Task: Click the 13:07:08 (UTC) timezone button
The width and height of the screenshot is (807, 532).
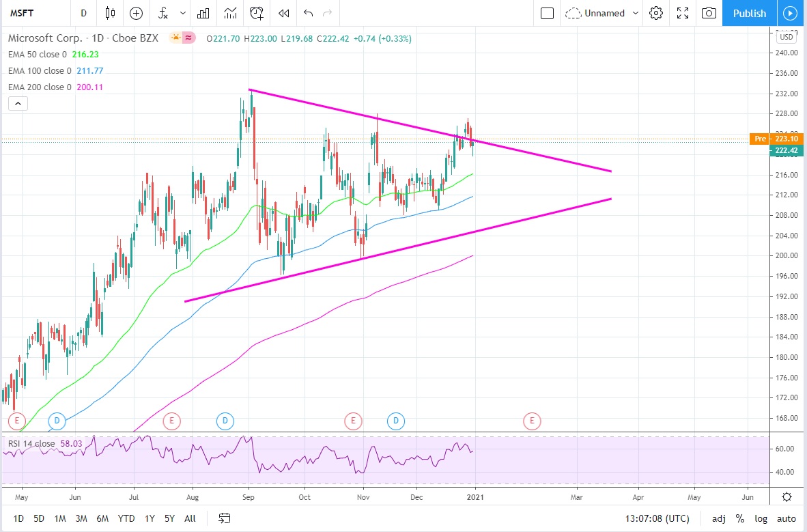Action: 657,518
